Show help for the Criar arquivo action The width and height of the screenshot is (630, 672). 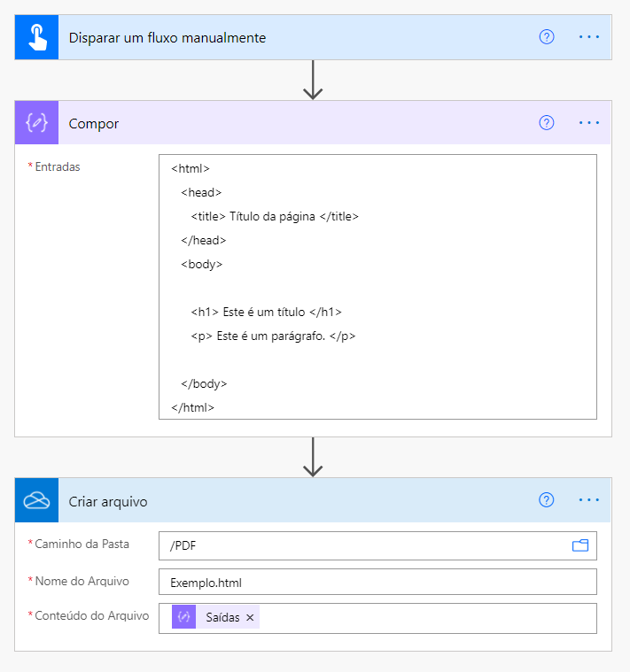(547, 500)
